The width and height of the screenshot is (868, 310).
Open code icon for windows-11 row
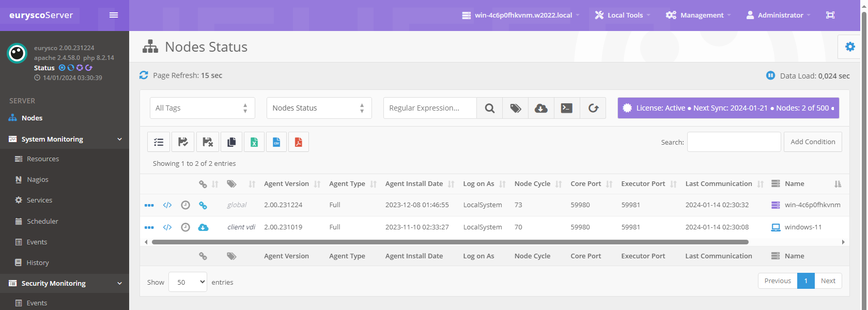point(167,227)
